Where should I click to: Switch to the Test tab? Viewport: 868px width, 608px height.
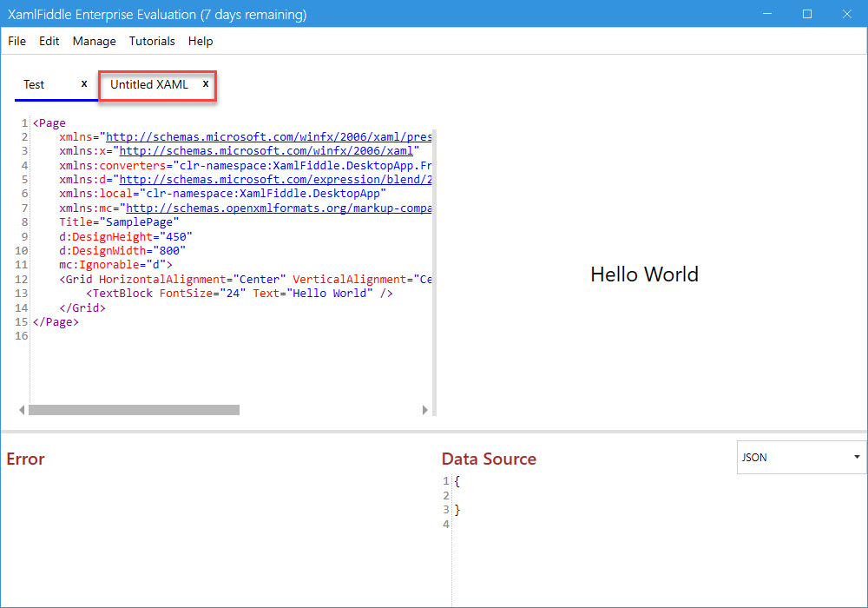(34, 85)
